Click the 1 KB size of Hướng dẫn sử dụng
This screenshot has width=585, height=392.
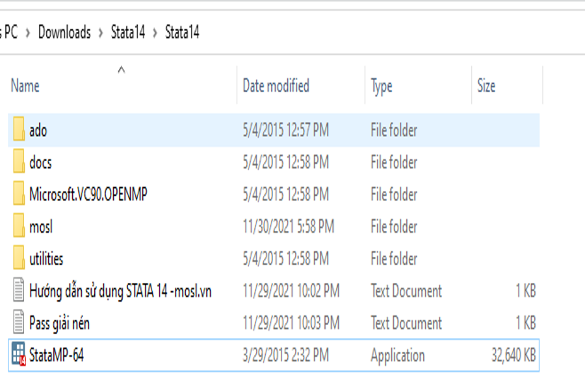526,291
